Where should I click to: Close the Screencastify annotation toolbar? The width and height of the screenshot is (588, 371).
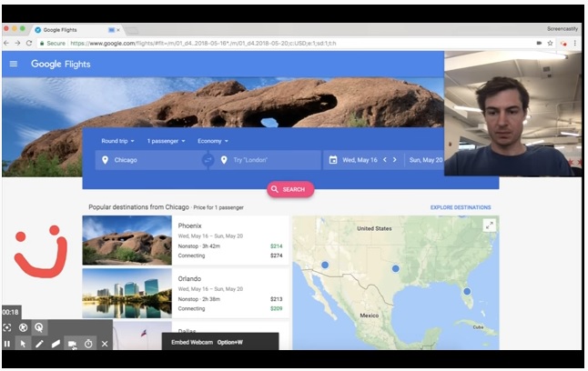coord(105,344)
